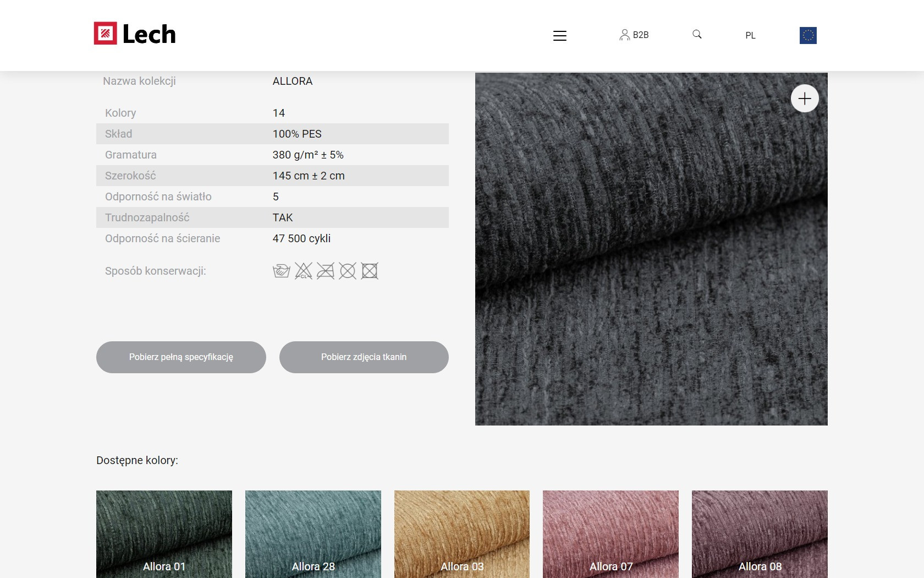Click the do-not-bleach care icon
This screenshot has height=578, width=924.
coord(303,271)
